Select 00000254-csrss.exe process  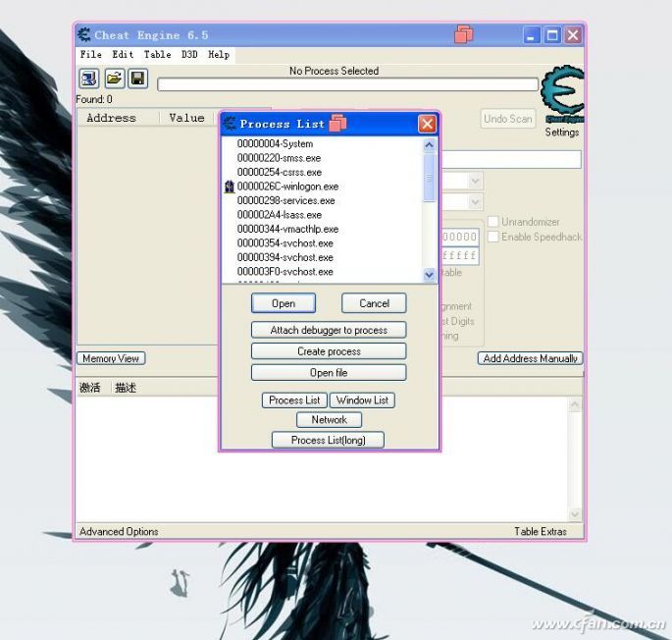point(323,172)
